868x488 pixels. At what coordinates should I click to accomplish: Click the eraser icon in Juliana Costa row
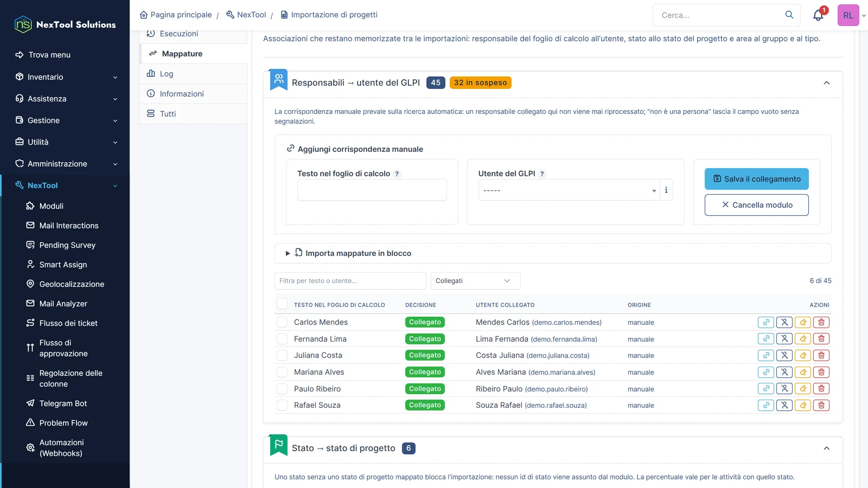[803, 356]
